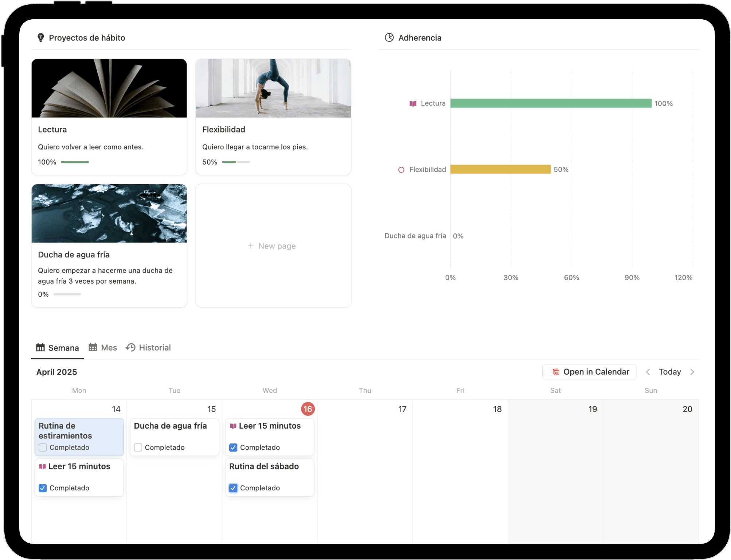
Task: Click 'Quiero llegar a tocarme los pies.' text
Action: point(255,147)
